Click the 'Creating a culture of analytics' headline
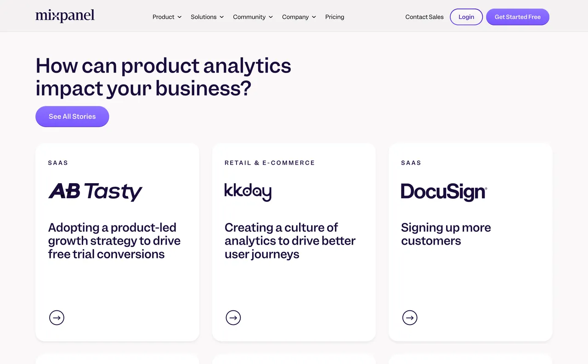Screen dimensions: 588x364 [290, 241]
